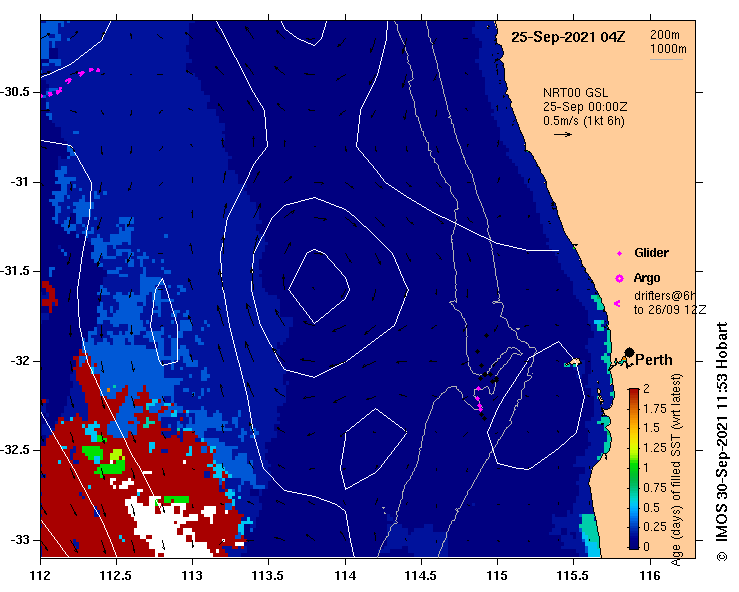This screenshot has width=739, height=592.
Task: Click the magenta Glider legend symbol
Action: pos(619,254)
